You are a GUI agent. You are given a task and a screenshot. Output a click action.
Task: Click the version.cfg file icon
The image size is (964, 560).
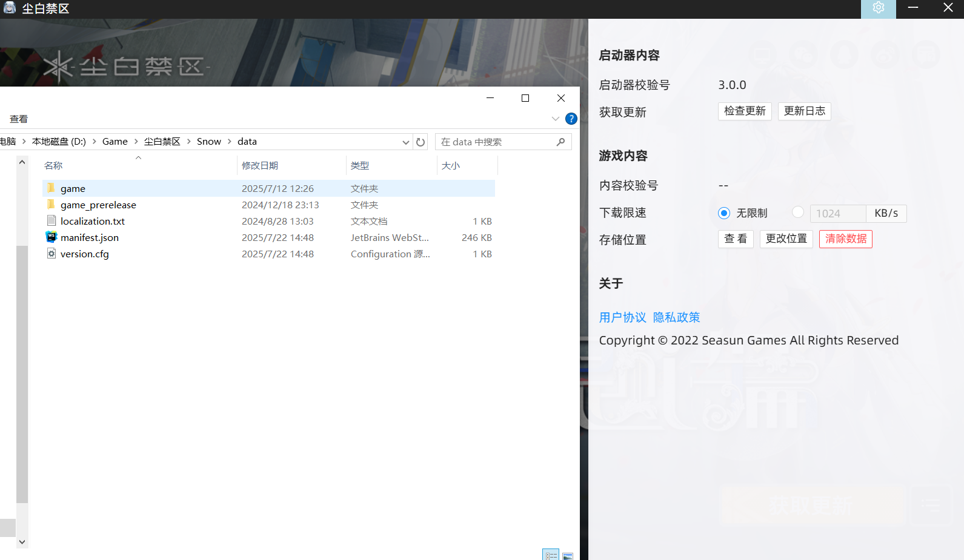click(52, 254)
